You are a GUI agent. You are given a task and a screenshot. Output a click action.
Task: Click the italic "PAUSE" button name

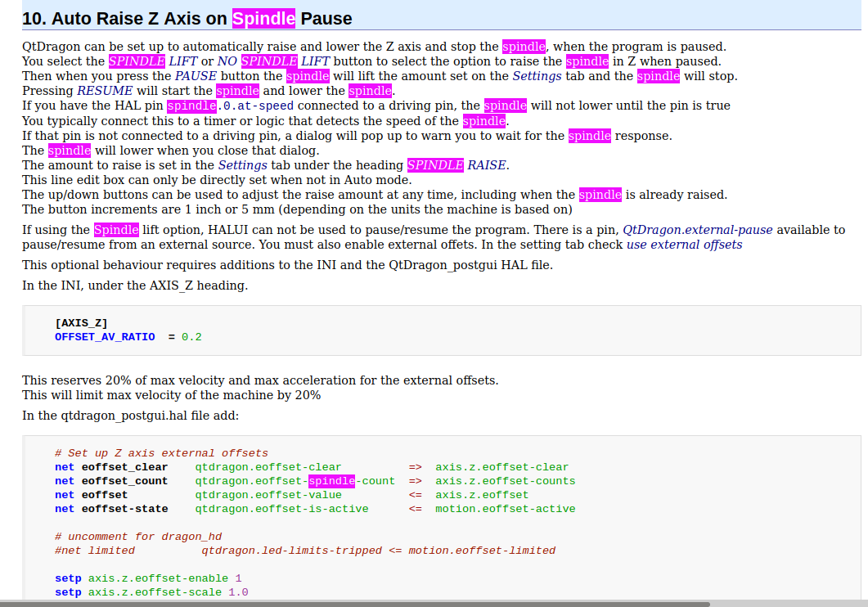coord(196,76)
